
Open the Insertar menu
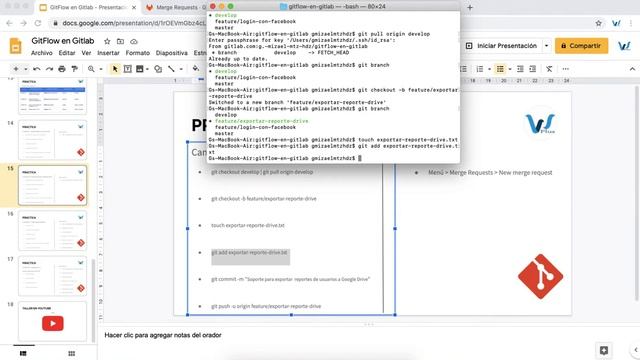108,53
